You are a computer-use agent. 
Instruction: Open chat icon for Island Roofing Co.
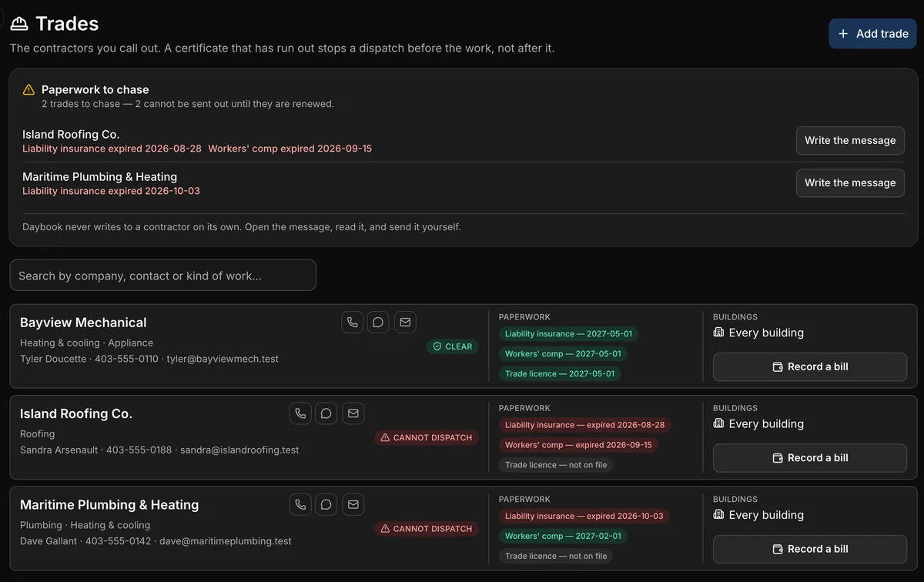coord(326,413)
